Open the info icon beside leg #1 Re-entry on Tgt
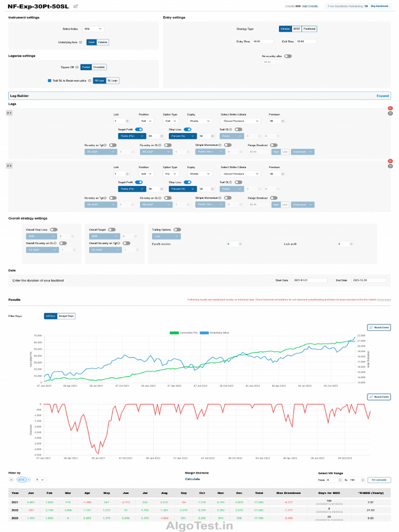Image resolution: width=399 pixels, height=532 pixels. pos(105,145)
